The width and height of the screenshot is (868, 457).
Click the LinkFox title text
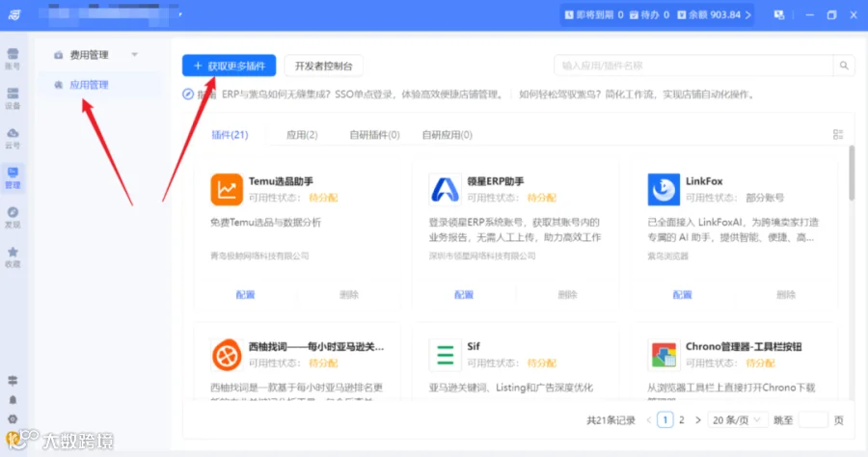[x=704, y=181]
